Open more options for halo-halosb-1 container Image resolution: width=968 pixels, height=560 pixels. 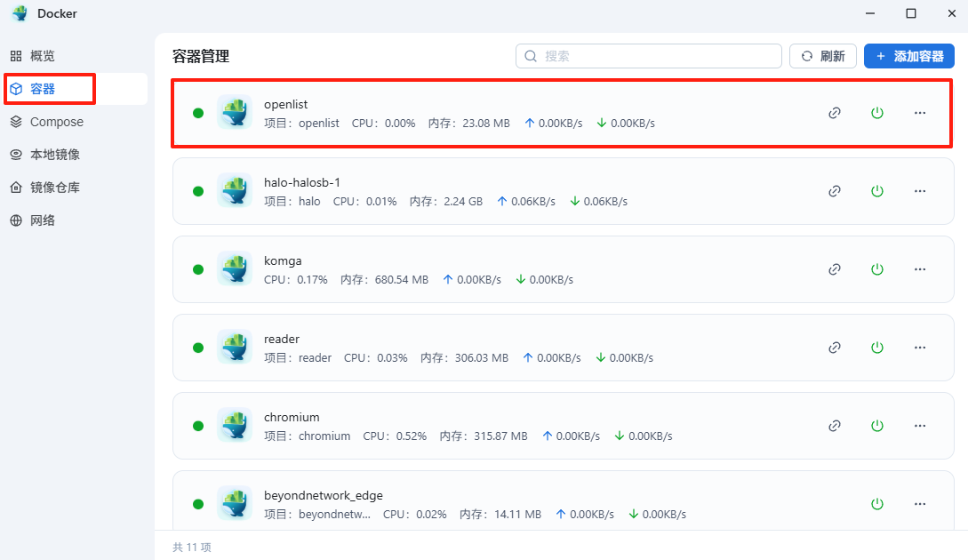pos(920,191)
